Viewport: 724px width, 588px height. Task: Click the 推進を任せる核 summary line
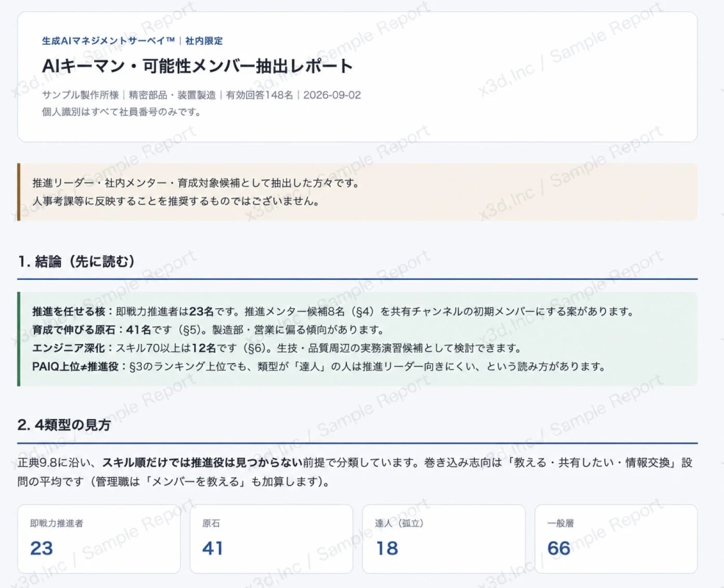pos(334,312)
